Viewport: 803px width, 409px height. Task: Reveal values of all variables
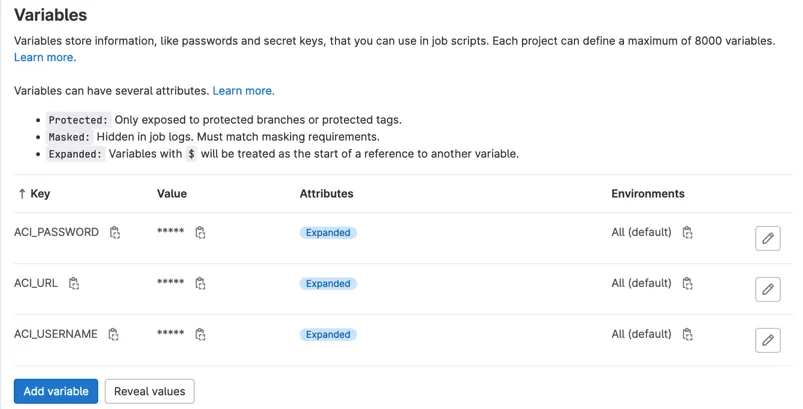tap(150, 391)
